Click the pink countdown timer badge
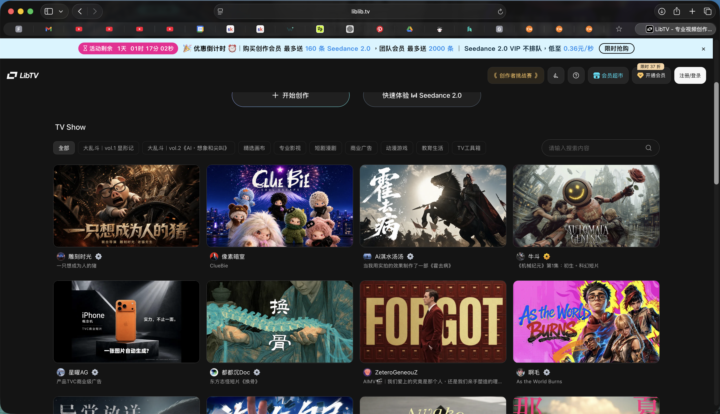This screenshot has height=414, width=720. (x=128, y=49)
